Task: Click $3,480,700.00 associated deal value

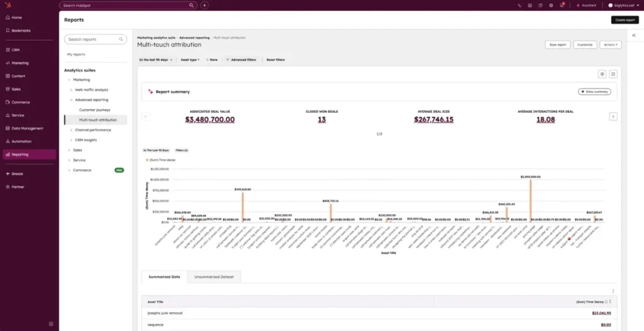Action: tap(210, 119)
